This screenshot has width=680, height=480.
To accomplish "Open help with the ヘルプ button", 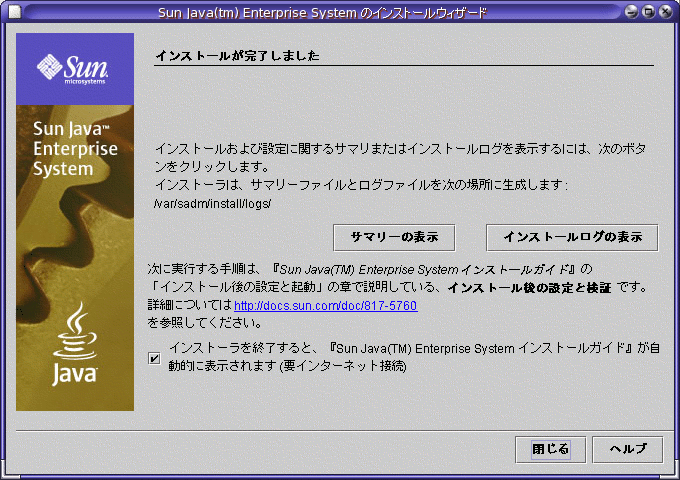I will [628, 449].
